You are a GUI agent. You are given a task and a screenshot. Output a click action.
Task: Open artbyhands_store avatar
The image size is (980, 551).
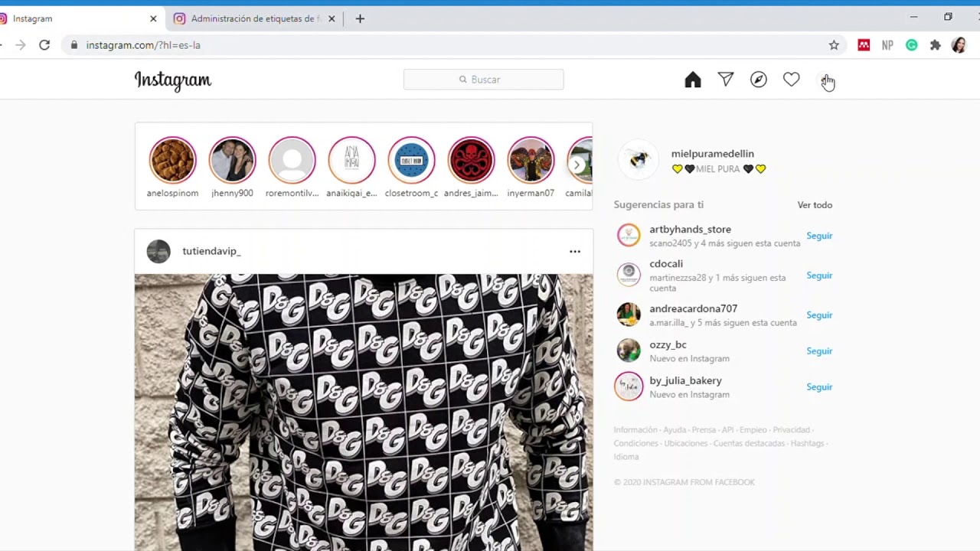[629, 235]
